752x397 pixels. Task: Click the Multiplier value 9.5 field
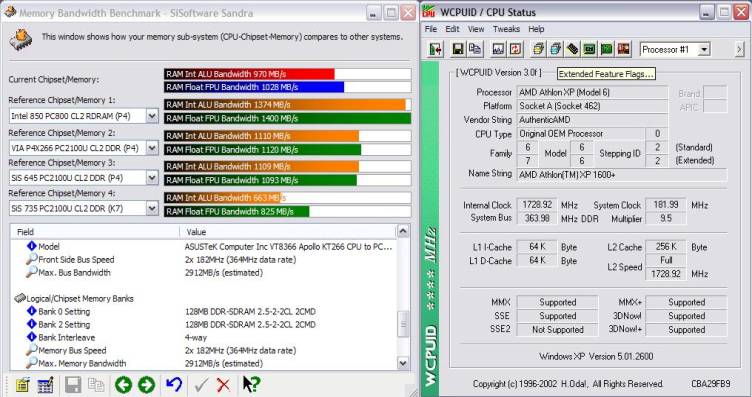(x=666, y=218)
